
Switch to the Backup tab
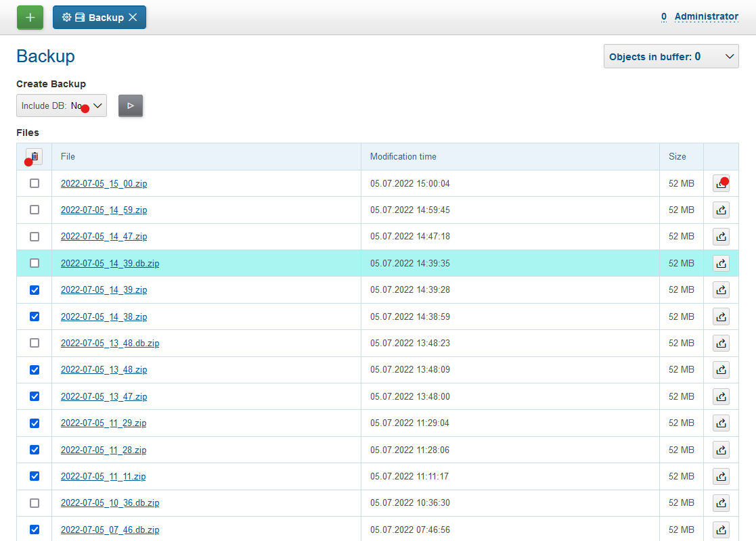coord(98,18)
